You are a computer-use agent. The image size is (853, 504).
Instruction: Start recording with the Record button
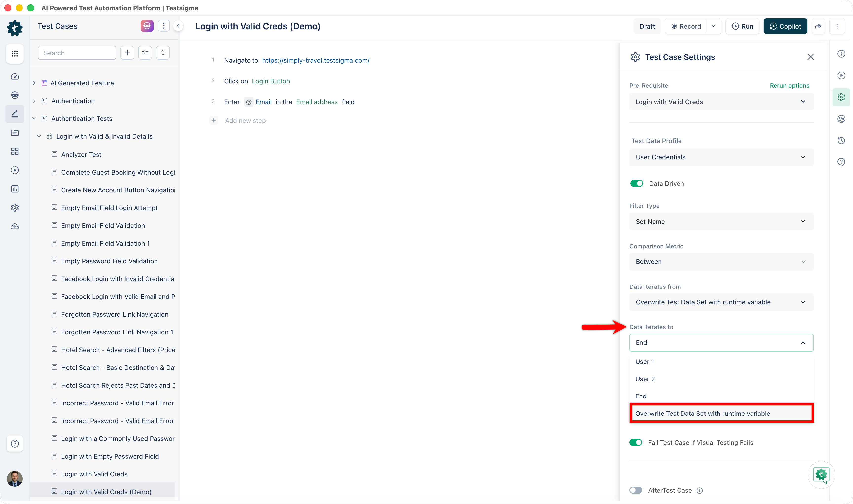(x=686, y=26)
